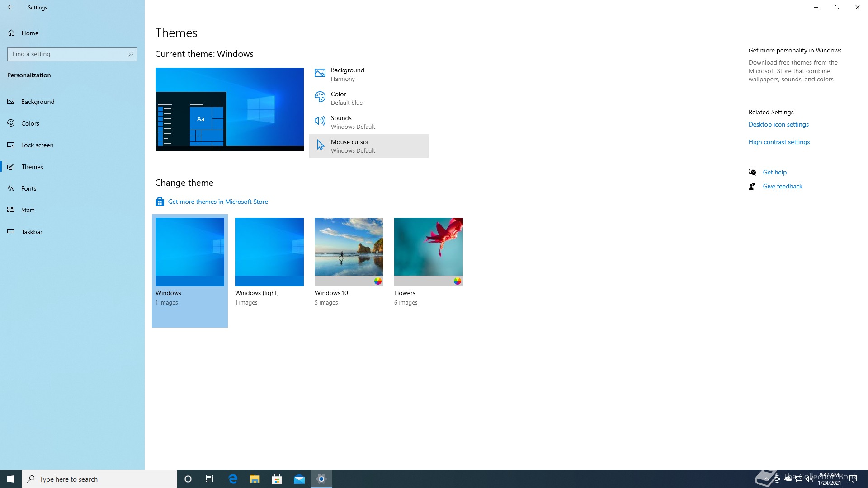Apply the Flowers theme thumbnail

(428, 252)
